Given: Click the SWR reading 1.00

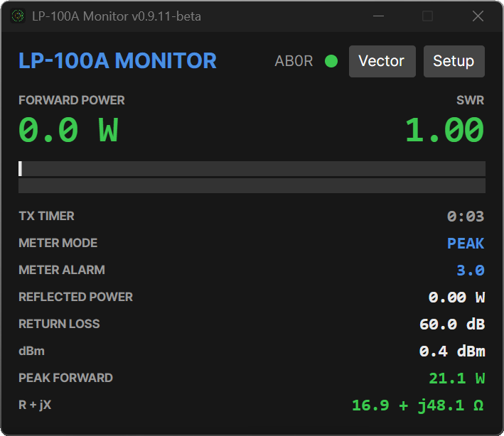Looking at the screenshot, I should 444,130.
